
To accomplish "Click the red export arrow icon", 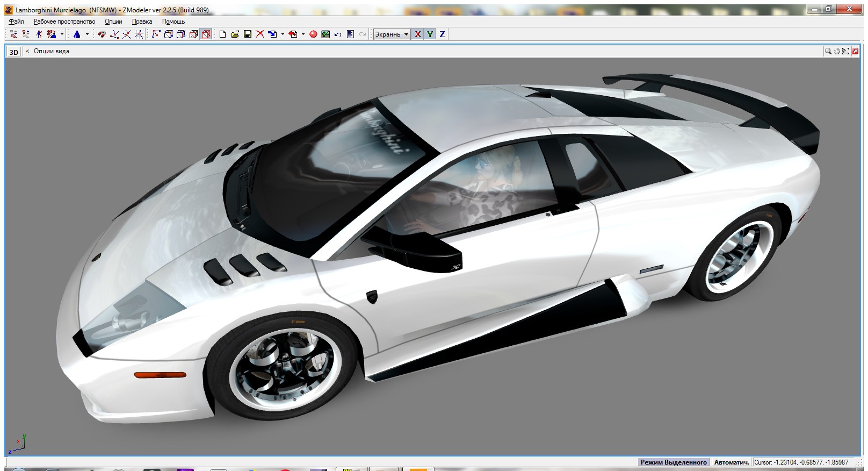I will click(293, 34).
